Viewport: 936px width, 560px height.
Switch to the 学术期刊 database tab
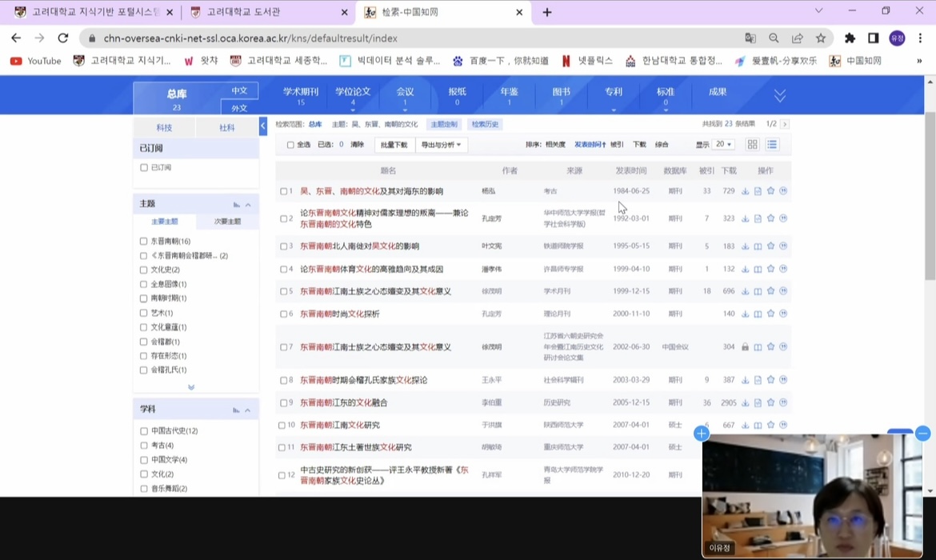(300, 96)
